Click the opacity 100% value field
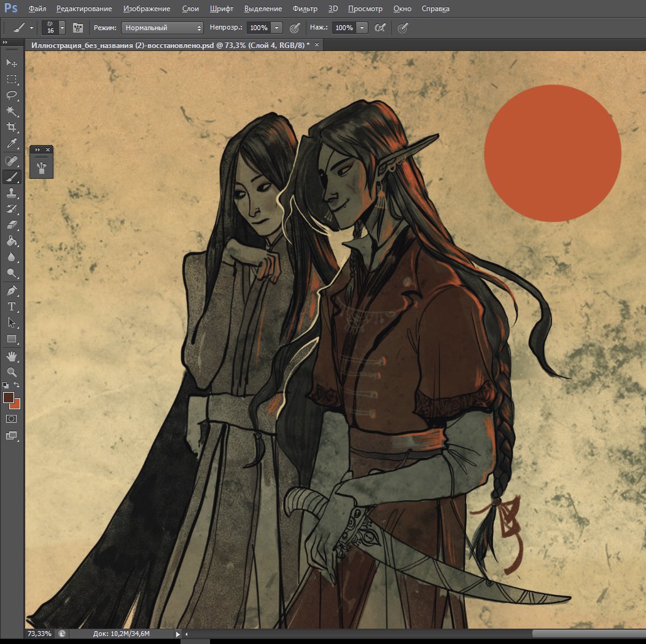 click(x=259, y=28)
